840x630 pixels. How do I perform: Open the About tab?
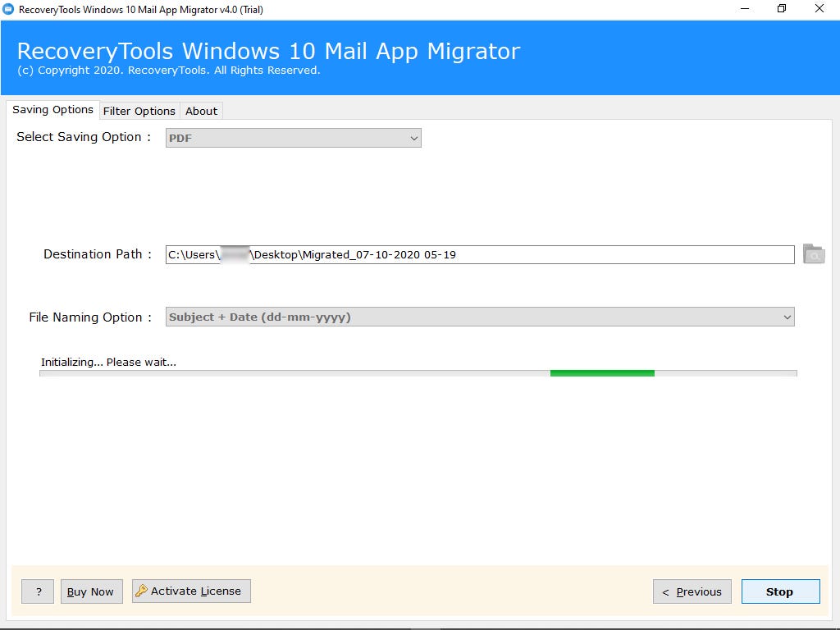pos(200,110)
